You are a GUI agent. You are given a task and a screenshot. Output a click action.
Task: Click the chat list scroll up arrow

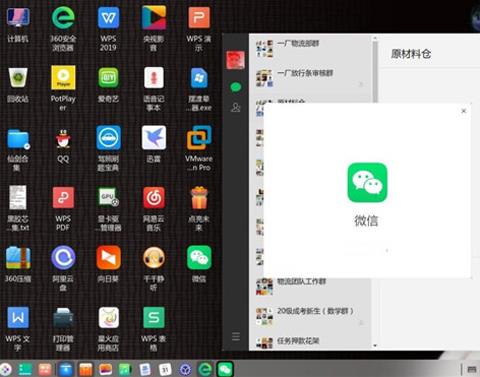click(375, 38)
